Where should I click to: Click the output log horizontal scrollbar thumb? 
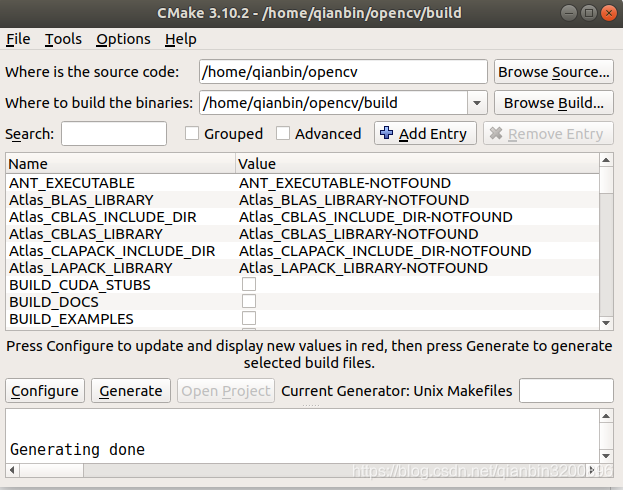click(x=52, y=470)
